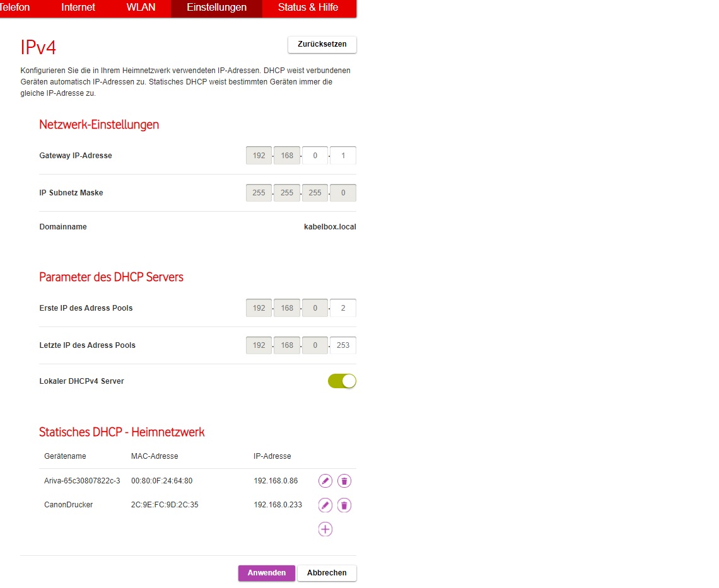Focus Gateway IP third octet field

coord(315,156)
